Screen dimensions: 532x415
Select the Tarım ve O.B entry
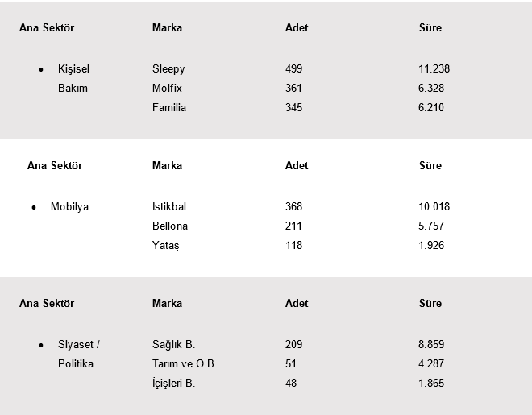pos(183,363)
